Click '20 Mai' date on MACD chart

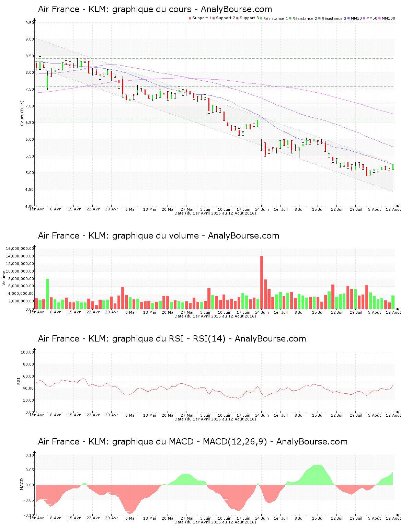[168, 518]
